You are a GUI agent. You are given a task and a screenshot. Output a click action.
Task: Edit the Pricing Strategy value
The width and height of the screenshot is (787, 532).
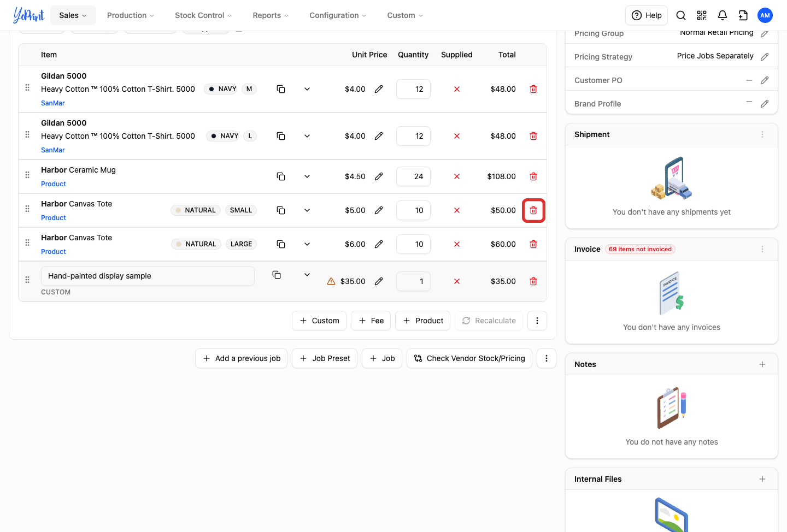(x=765, y=57)
